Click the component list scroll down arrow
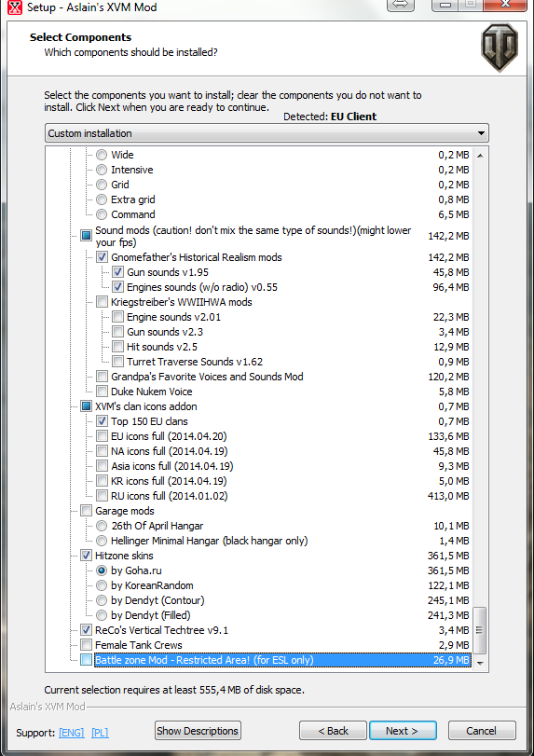Image resolution: width=534 pixels, height=756 pixels. click(x=480, y=664)
